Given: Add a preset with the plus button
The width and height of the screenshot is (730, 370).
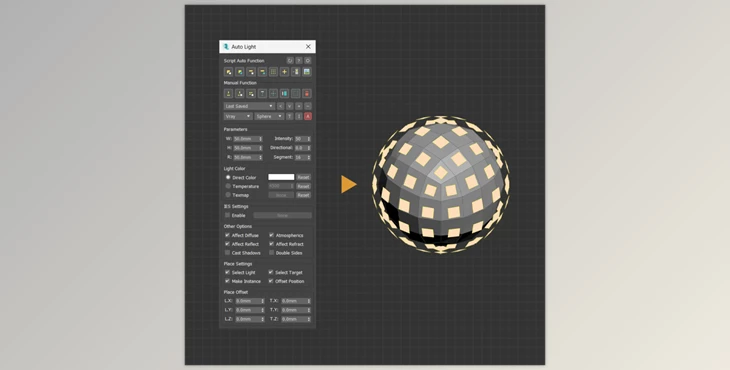Looking at the screenshot, I should click(x=299, y=106).
